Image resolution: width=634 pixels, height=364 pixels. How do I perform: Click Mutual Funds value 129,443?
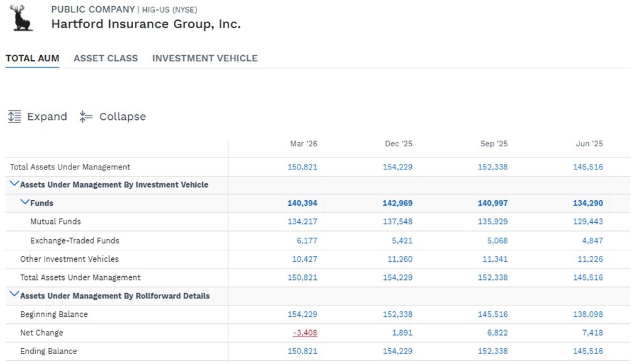click(588, 222)
